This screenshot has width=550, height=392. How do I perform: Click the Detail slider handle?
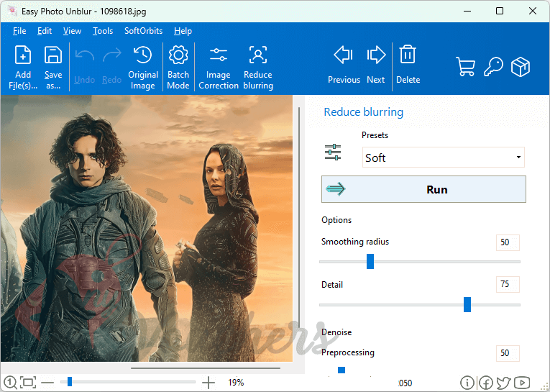[467, 304]
